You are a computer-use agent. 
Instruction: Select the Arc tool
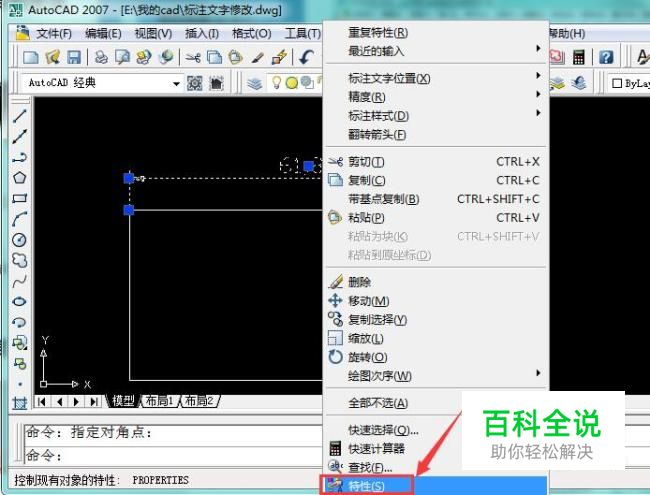(x=19, y=219)
